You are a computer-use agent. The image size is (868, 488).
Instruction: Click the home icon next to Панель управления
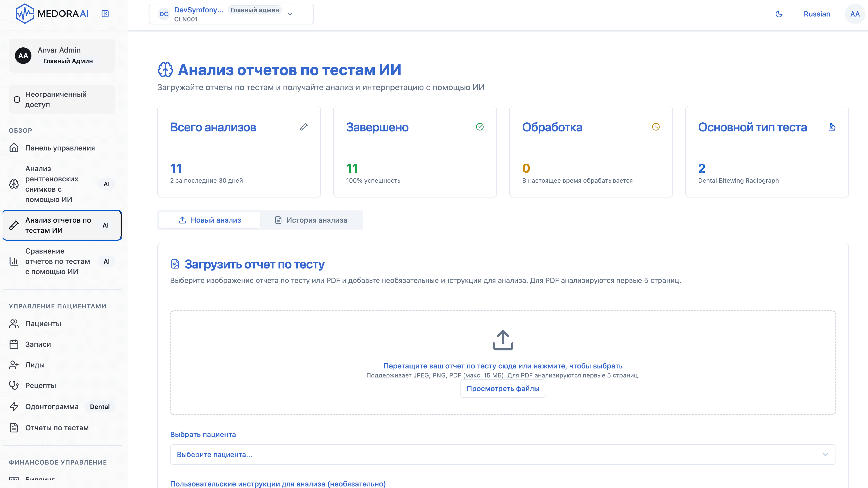14,148
